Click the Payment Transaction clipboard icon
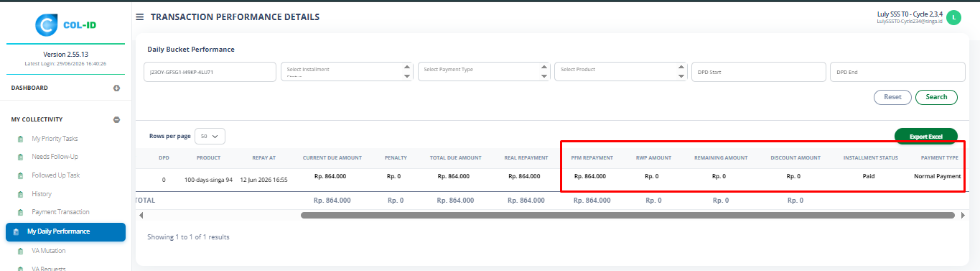The image size is (980, 271). pos(20,212)
